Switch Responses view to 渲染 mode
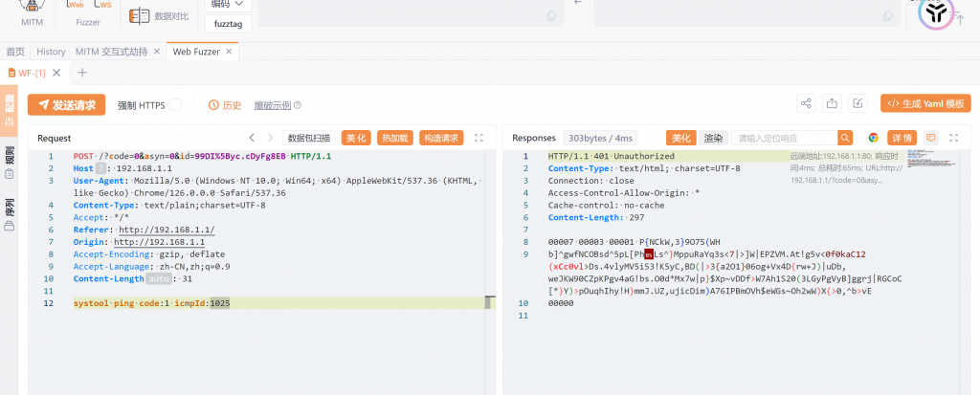 [713, 138]
